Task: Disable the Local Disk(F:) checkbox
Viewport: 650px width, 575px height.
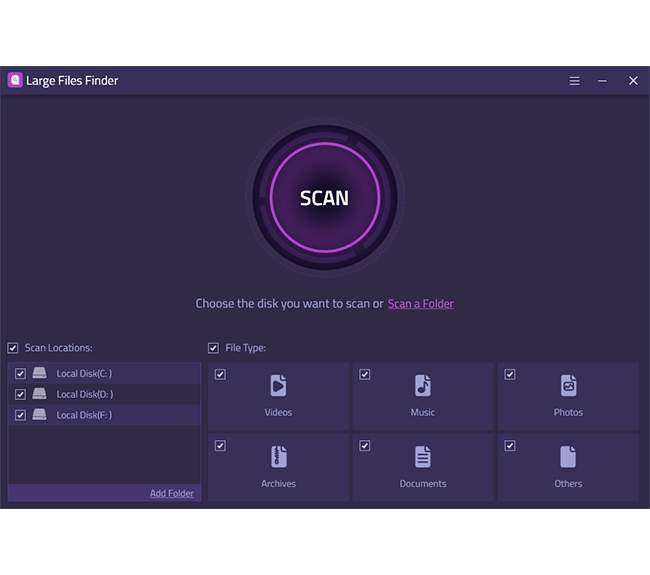Action: (20, 415)
